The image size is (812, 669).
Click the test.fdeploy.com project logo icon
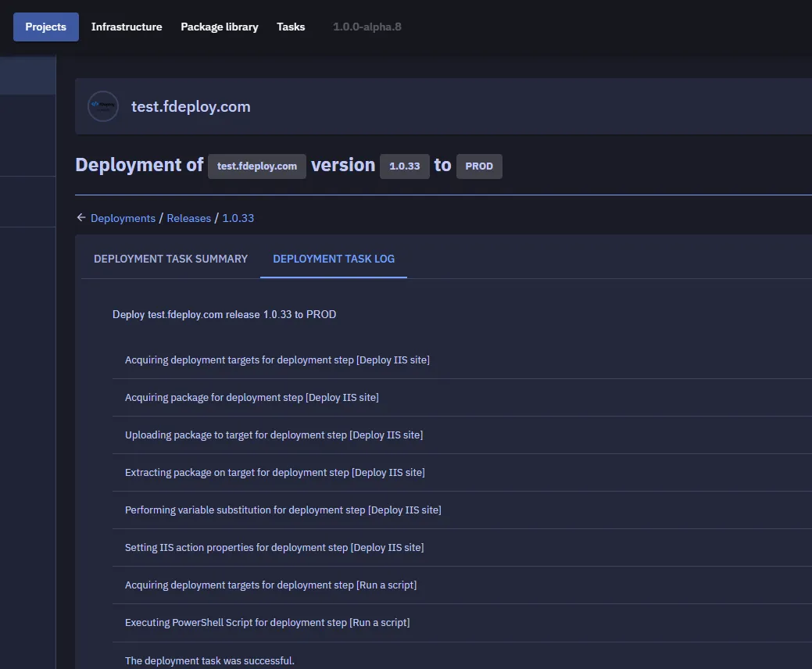point(103,106)
